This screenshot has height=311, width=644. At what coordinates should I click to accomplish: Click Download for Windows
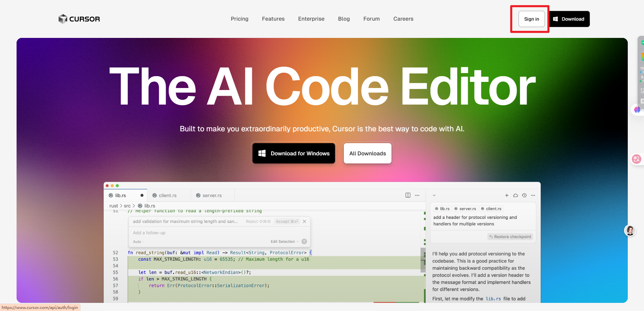[x=294, y=153]
